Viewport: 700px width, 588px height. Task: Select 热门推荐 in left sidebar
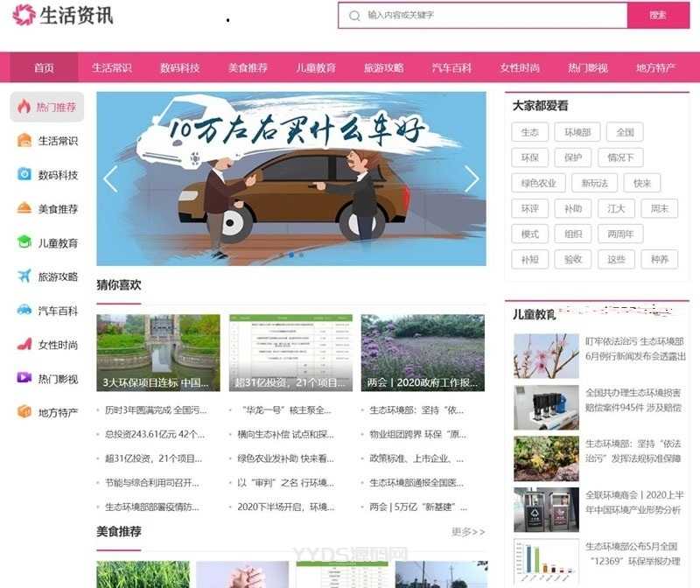[x=47, y=107]
